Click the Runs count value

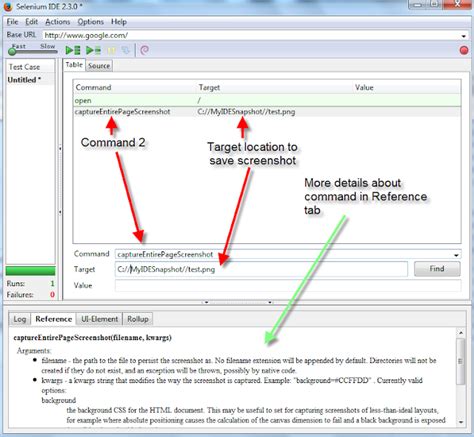click(x=52, y=284)
